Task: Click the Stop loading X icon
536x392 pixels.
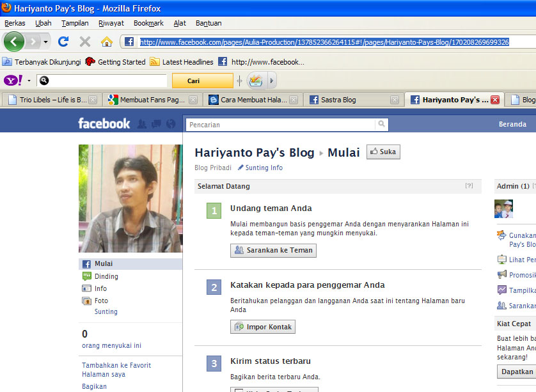Action: 85,42
